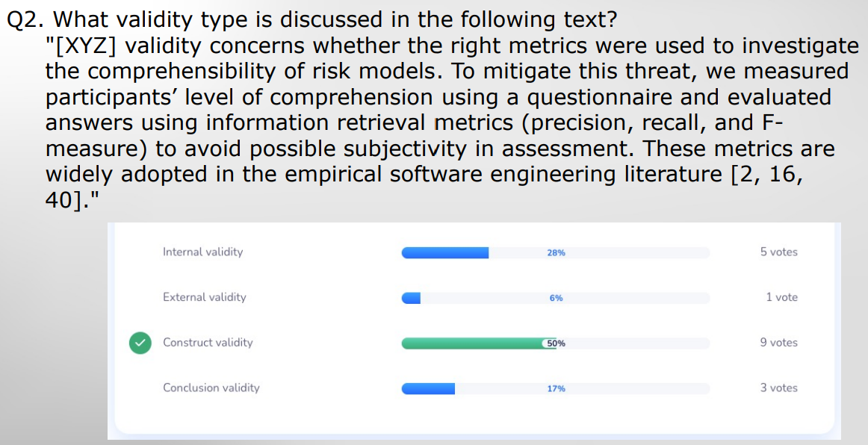Select the External validity option label

point(204,297)
